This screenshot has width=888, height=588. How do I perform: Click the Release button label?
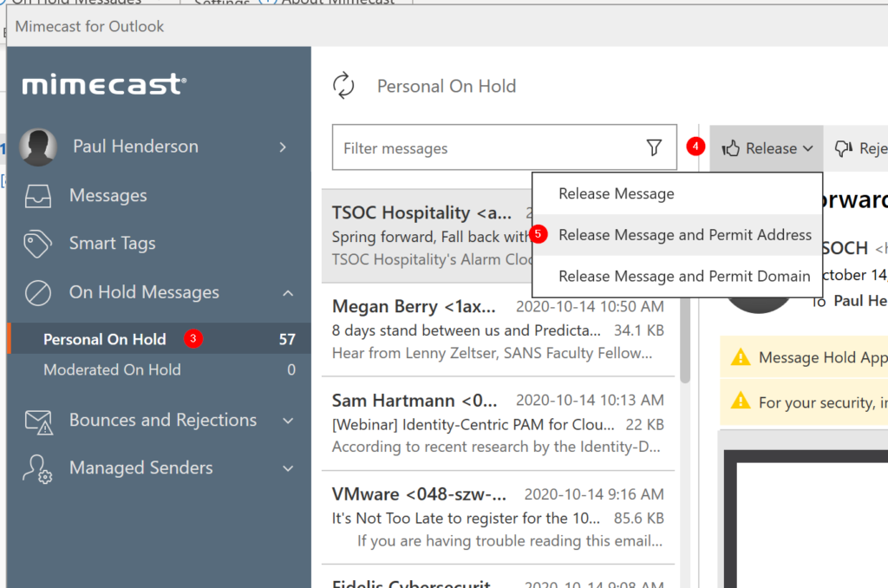click(771, 148)
